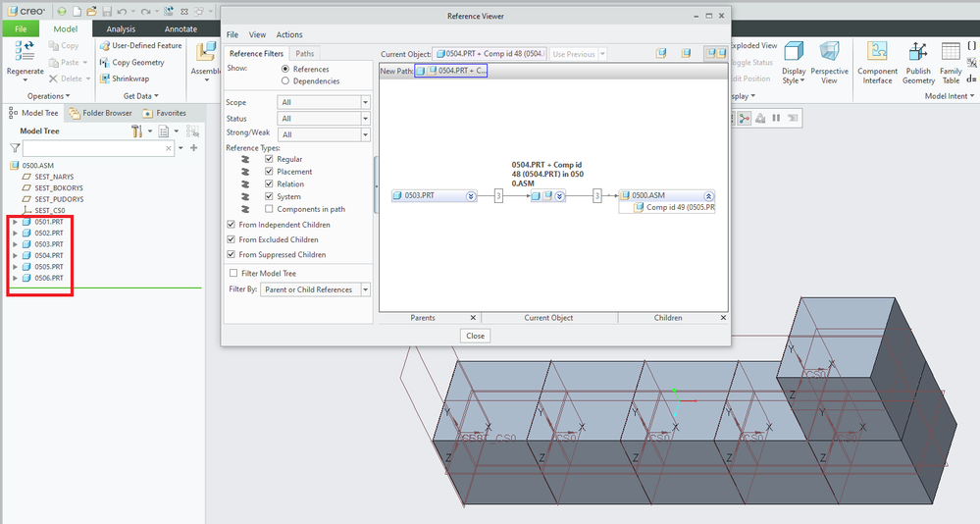Screen dimensions: 980x524
Task: Select the Dependencies radio button
Action: (x=285, y=81)
